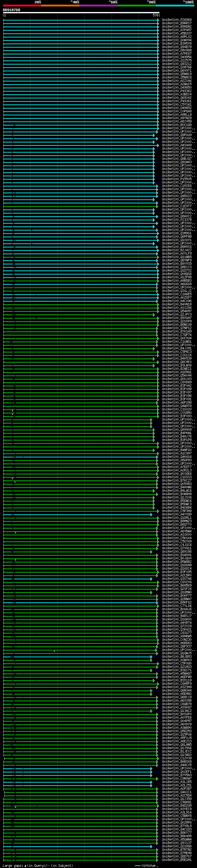Select subject label UniRef100_Q6CHE0
197x868 pixels.
177,362
